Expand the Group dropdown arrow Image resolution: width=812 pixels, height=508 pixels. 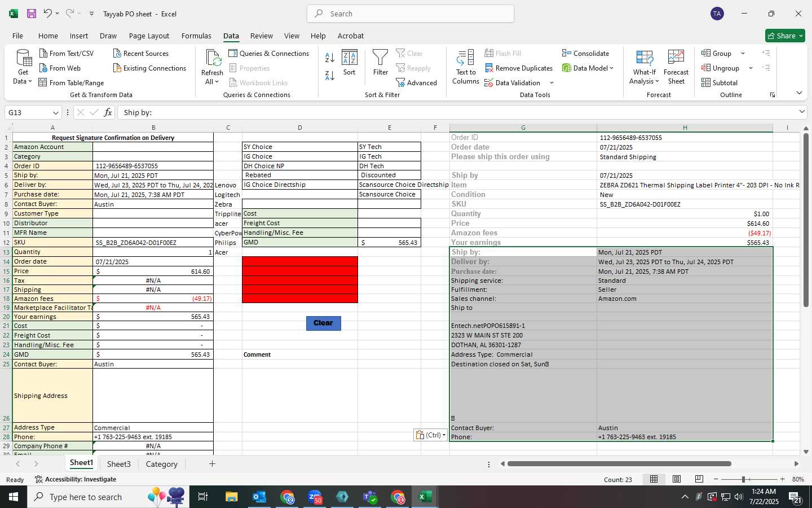[x=743, y=54]
